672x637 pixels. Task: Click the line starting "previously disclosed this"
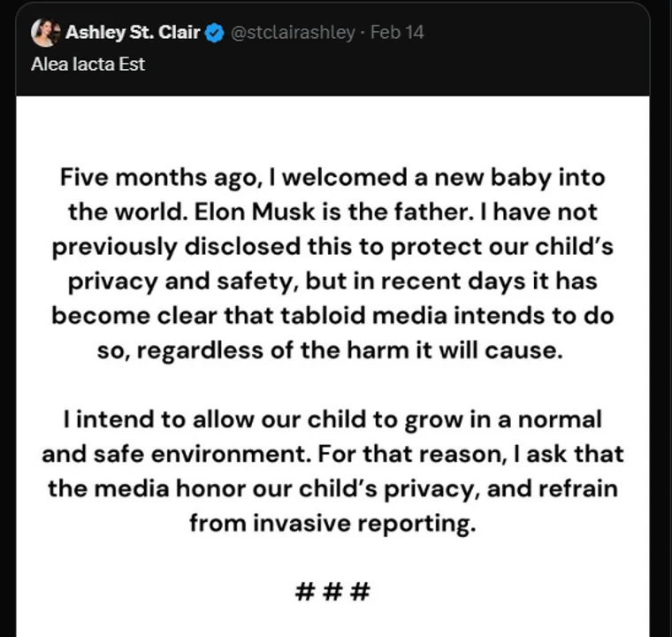coord(332,246)
